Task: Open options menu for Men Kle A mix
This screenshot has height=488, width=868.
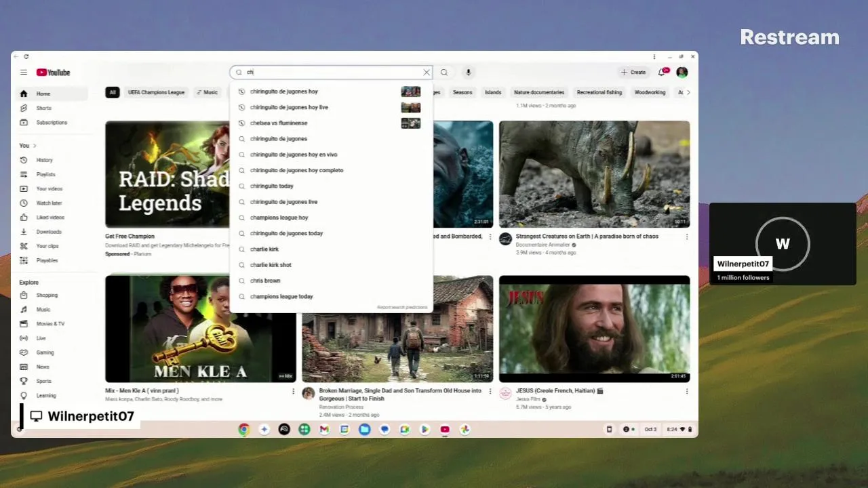Action: coord(293,391)
